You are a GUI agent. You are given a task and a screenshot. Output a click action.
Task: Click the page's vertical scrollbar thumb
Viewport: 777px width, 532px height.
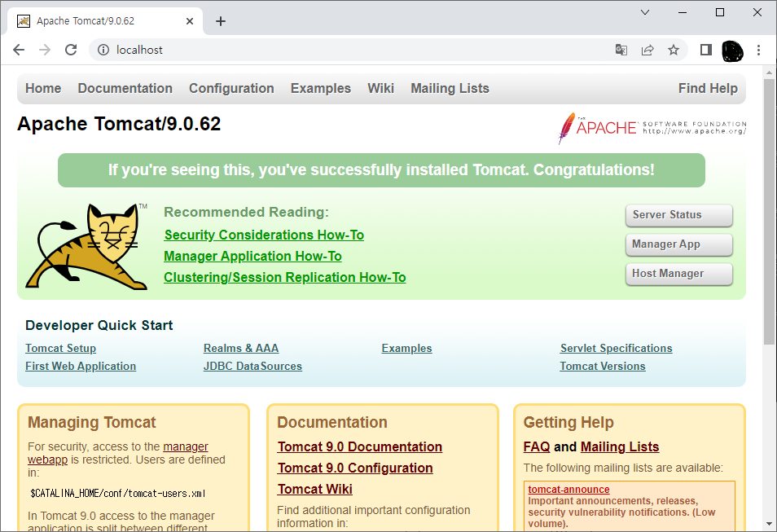click(x=769, y=211)
